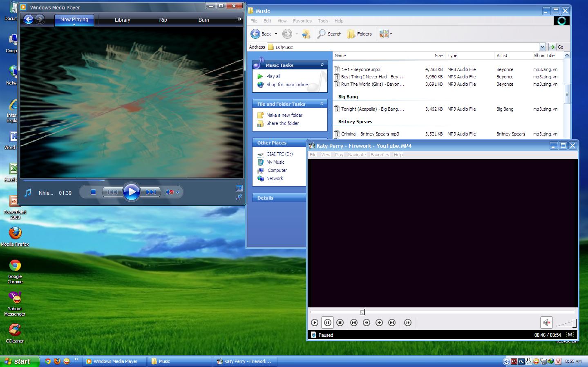
Task: Select 'Tonight (Acapella) - Big Bang' file
Action: 372,109
